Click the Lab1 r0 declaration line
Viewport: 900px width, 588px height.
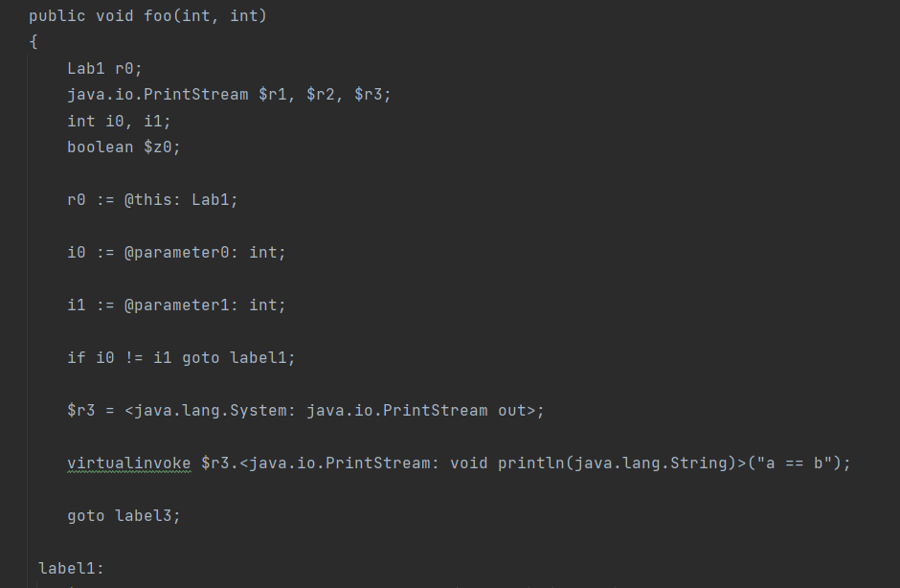[x=104, y=69]
